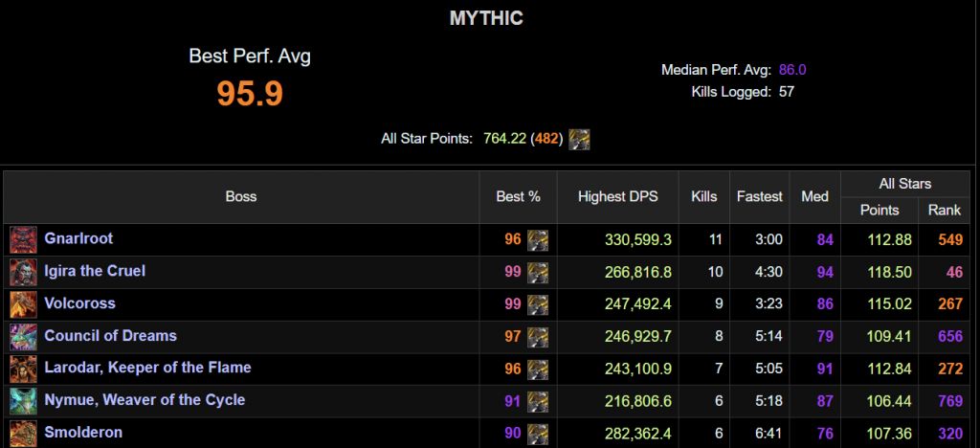Image resolution: width=980 pixels, height=448 pixels.
Task: Click the Nymue boss portrait icon
Action: [24, 401]
